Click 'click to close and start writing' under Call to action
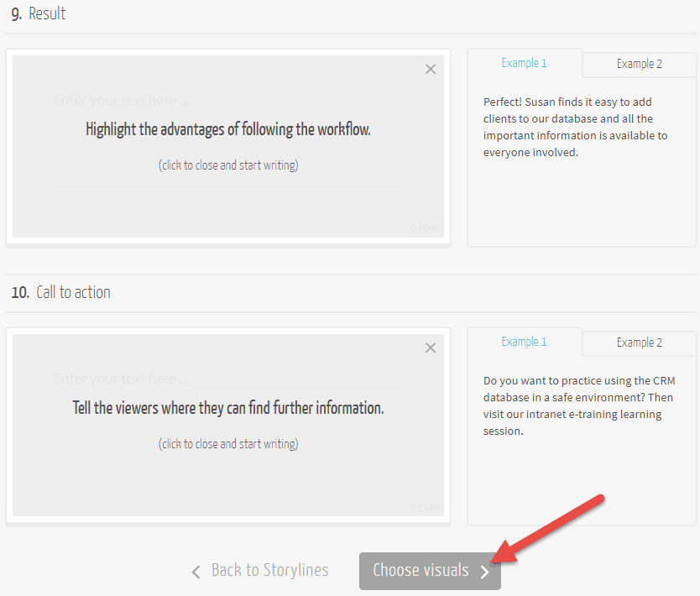The height and width of the screenshot is (596, 700). 227,444
